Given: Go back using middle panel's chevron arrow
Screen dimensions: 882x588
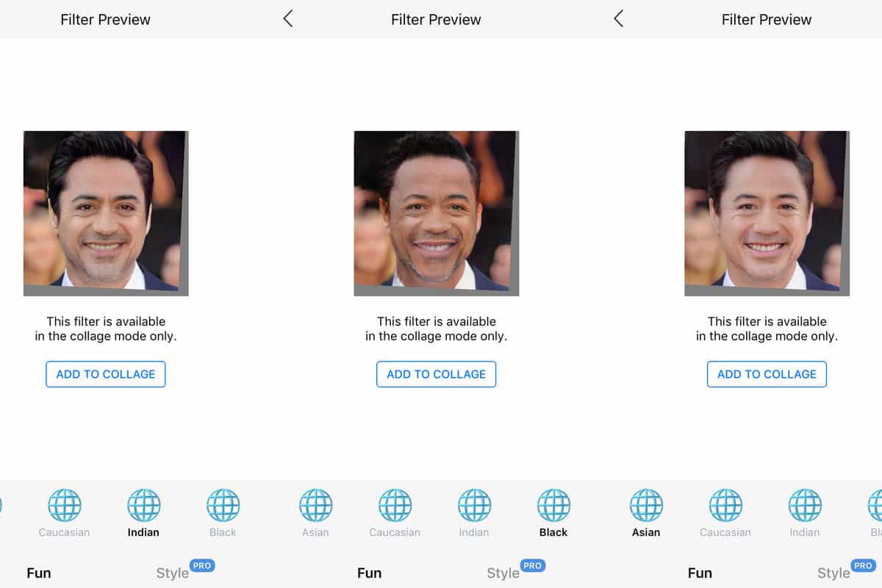Looking at the screenshot, I should click(x=288, y=19).
